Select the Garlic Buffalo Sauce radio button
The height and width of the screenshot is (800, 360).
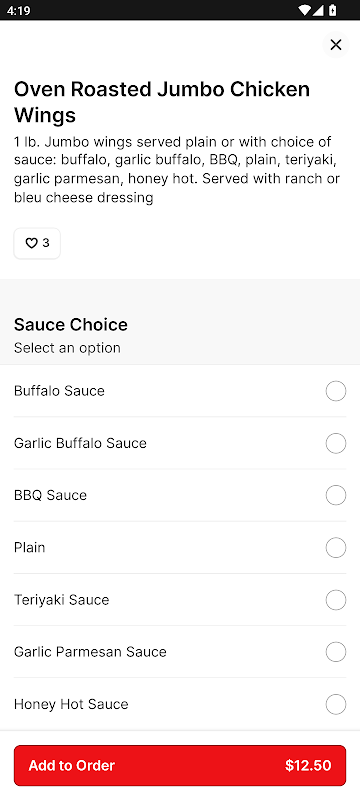pyautogui.click(x=336, y=443)
